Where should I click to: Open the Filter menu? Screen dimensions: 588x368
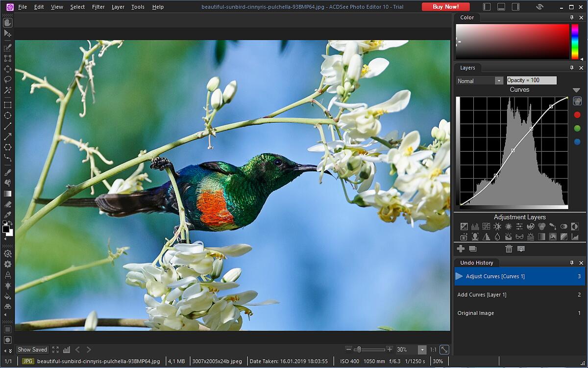tap(98, 7)
